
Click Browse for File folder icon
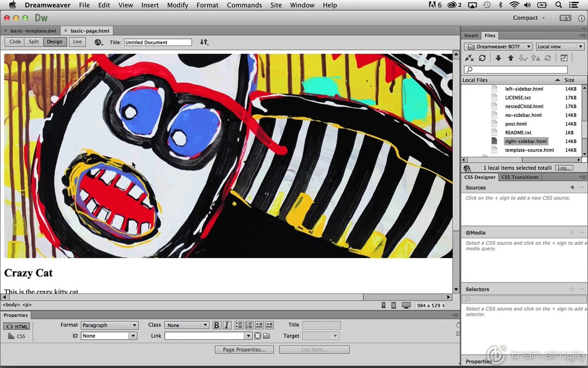[x=266, y=336]
